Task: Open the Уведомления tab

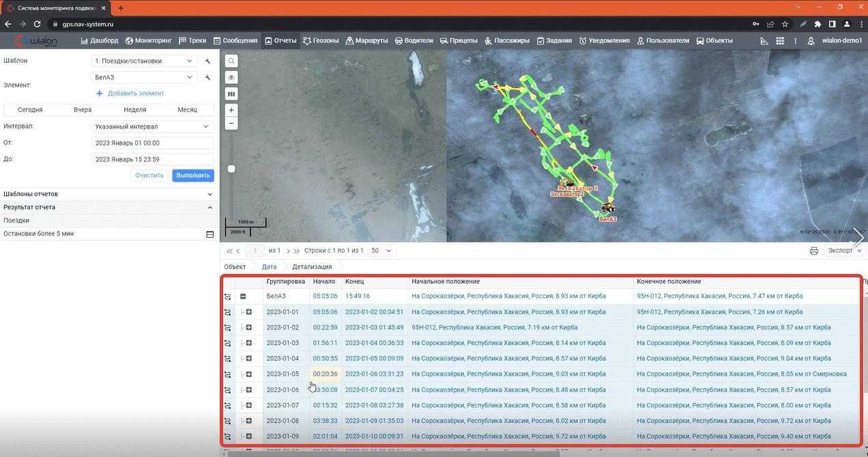Action: click(x=604, y=41)
